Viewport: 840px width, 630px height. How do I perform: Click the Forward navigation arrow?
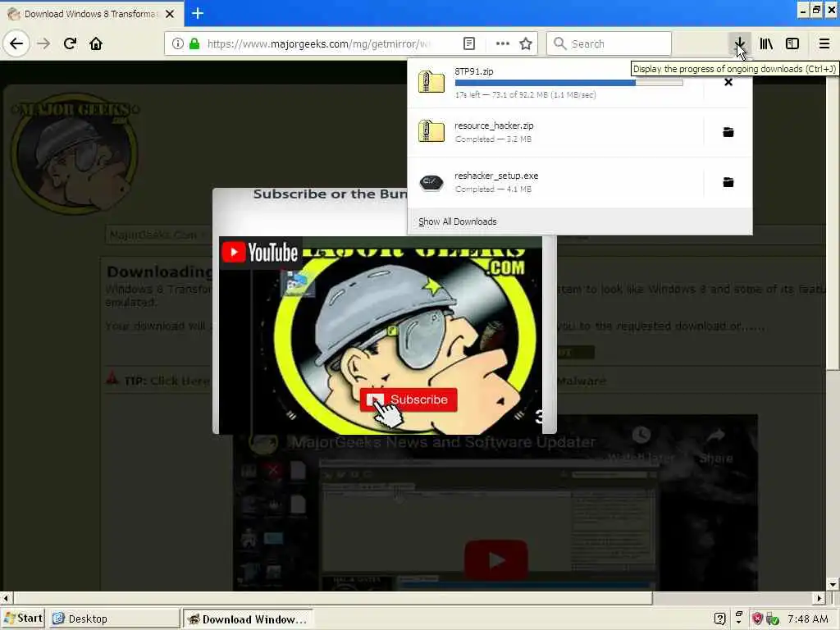(x=43, y=43)
